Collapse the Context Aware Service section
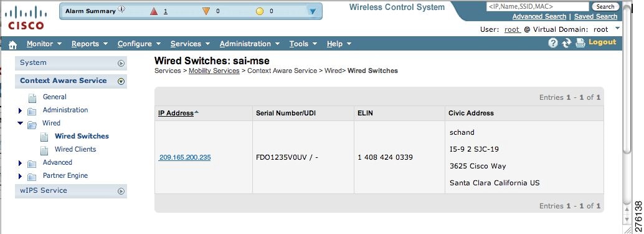Screen dimensions: 644x234 click(121, 81)
